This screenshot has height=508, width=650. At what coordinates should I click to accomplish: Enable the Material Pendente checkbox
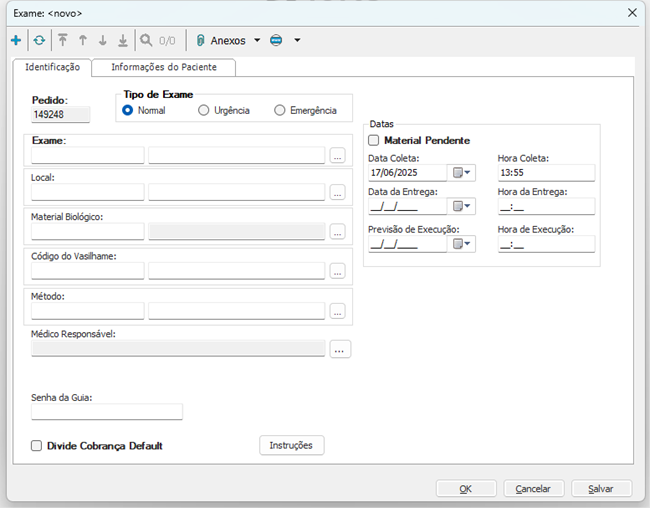[374, 141]
